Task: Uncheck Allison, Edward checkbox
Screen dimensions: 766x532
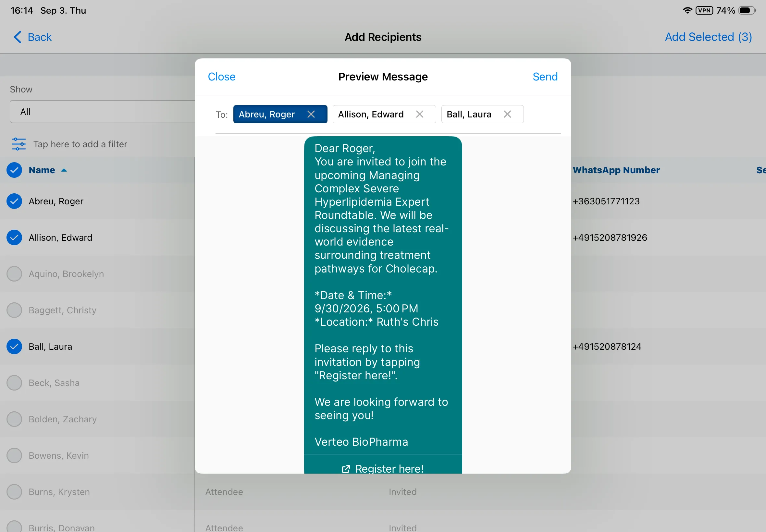Action: coord(14,237)
